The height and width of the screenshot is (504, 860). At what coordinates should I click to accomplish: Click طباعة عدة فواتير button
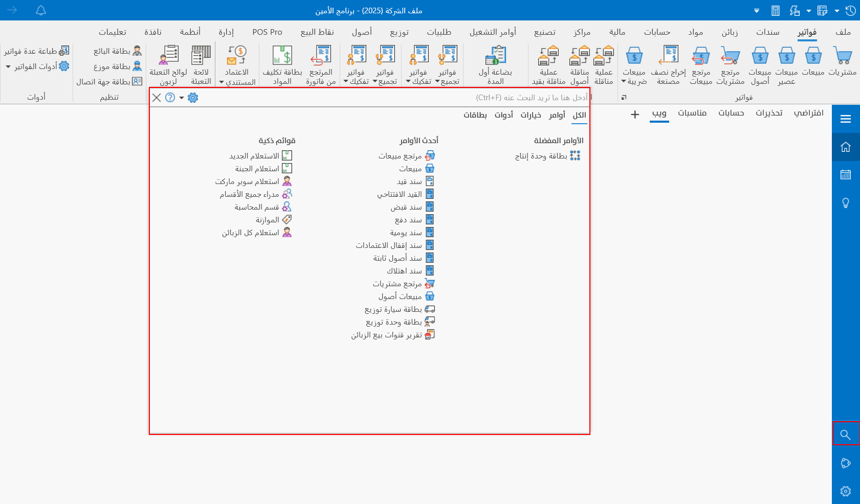click(x=36, y=51)
